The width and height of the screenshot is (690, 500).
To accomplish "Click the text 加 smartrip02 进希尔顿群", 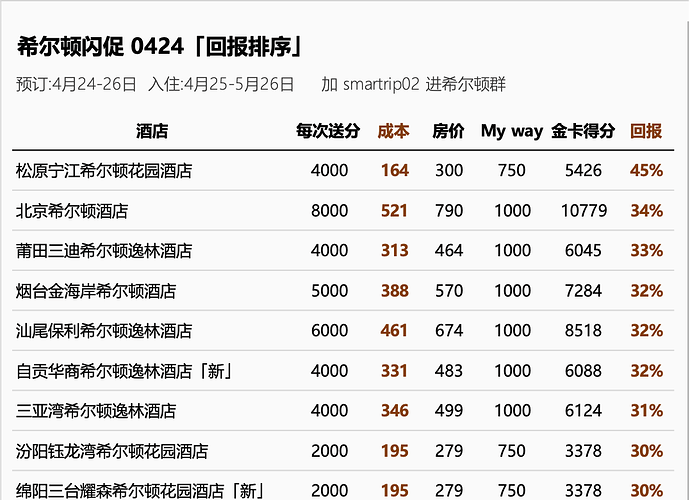I will click(413, 84).
